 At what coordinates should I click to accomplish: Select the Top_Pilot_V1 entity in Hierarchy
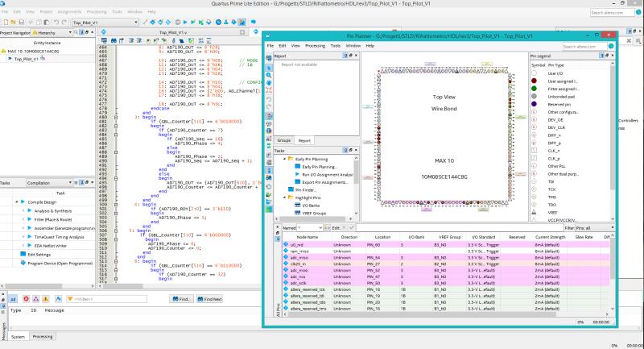[x=27, y=59]
